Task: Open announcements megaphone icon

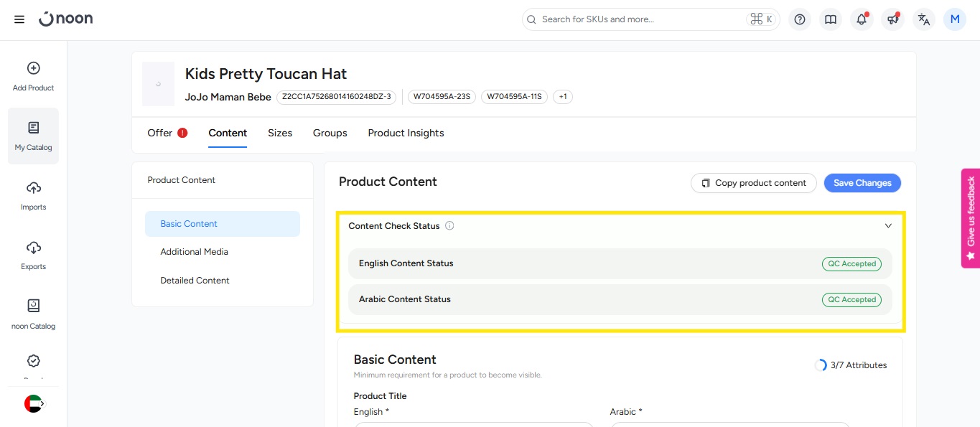Action: pyautogui.click(x=892, y=19)
